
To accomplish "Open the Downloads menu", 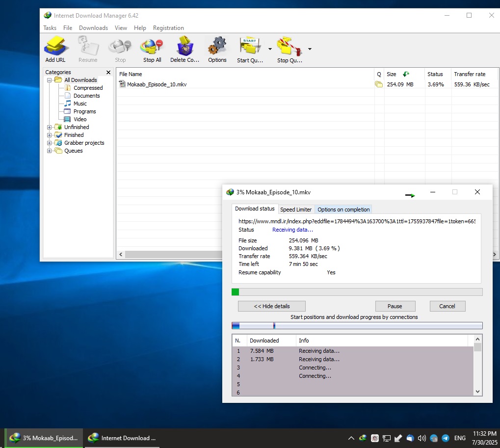I will tap(93, 28).
